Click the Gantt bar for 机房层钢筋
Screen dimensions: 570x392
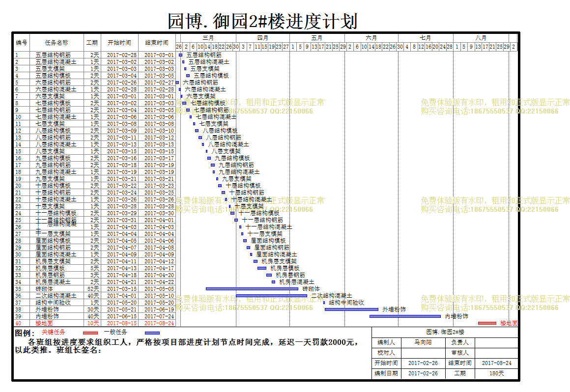[269, 275]
